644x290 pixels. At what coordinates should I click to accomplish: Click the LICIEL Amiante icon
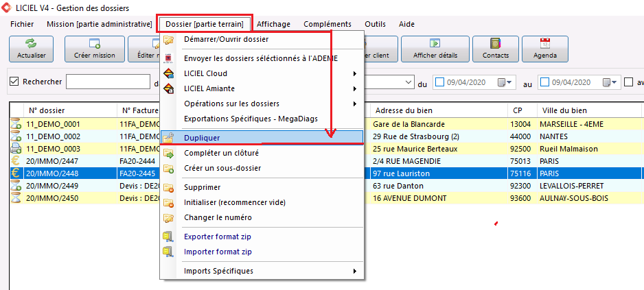point(168,88)
